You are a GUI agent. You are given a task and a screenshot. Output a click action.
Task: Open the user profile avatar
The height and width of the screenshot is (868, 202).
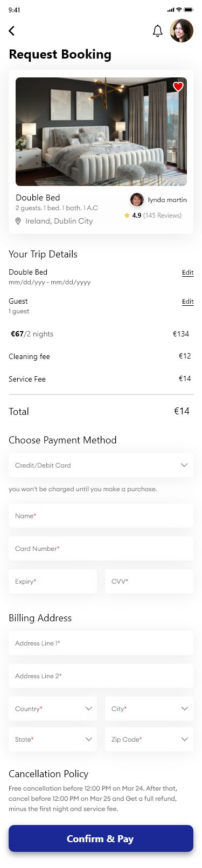tap(182, 31)
